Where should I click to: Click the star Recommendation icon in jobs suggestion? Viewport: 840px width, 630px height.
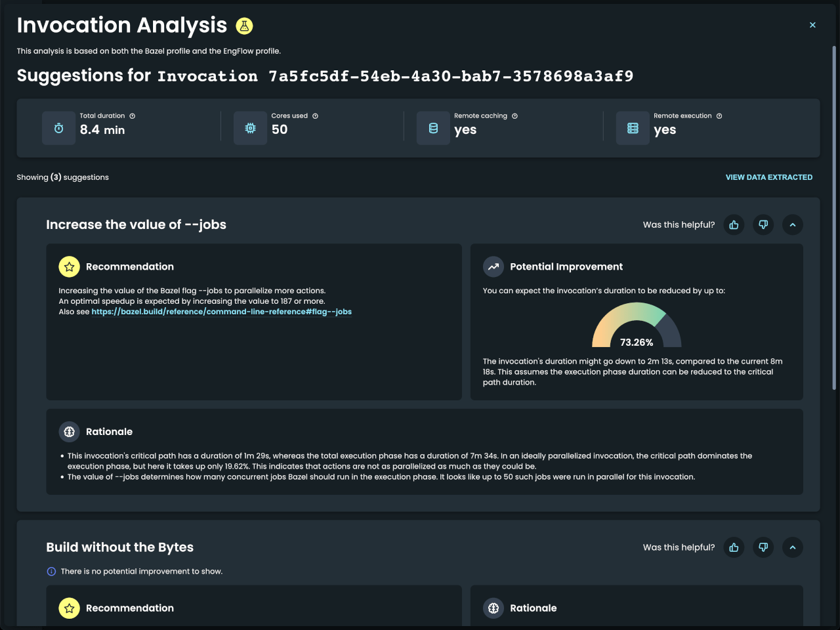69,266
